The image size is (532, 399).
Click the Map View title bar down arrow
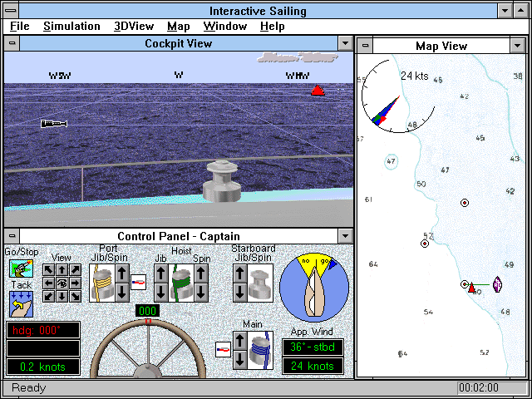click(517, 46)
